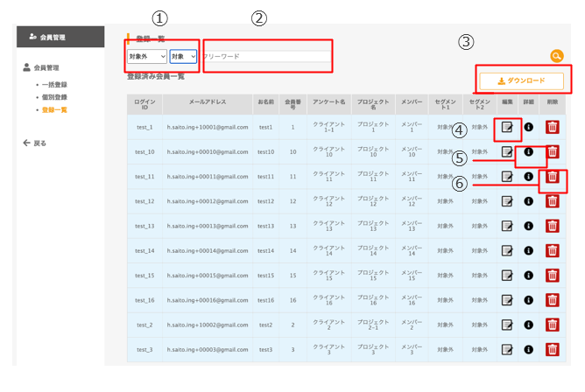Click the email h.saito.ing+10001@gmail.com

point(208,127)
